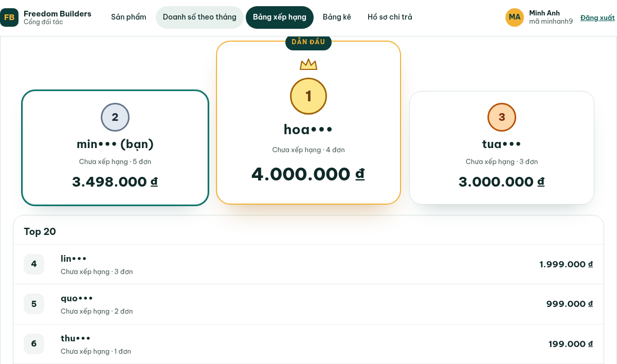Click 'Chưa xếp hạng · 5 đơn' text
617x364 pixels.
point(115,162)
